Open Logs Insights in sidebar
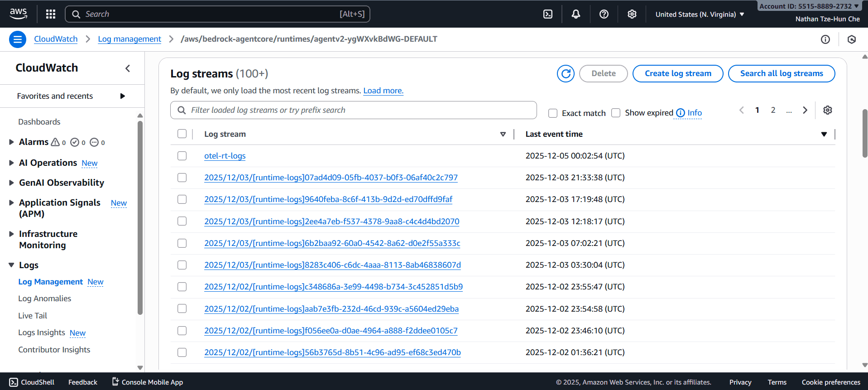Screen dimensions: 868x390 pyautogui.click(x=42, y=332)
